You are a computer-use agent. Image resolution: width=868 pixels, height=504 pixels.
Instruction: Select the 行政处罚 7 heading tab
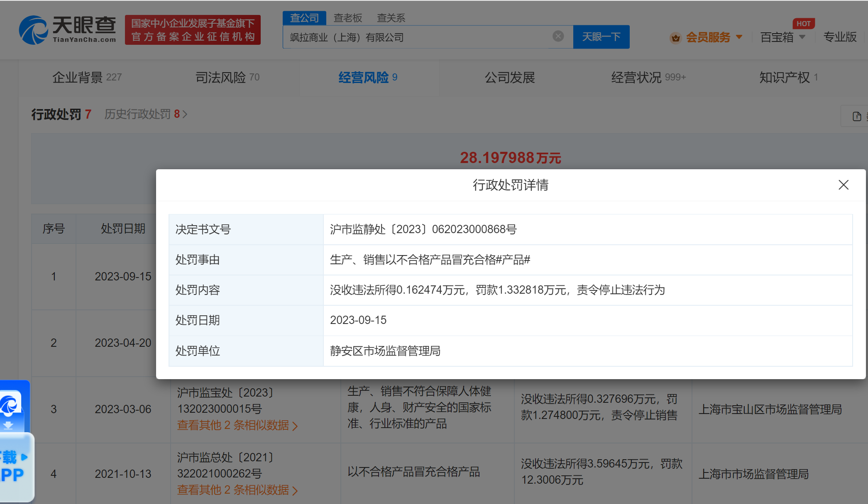click(61, 114)
